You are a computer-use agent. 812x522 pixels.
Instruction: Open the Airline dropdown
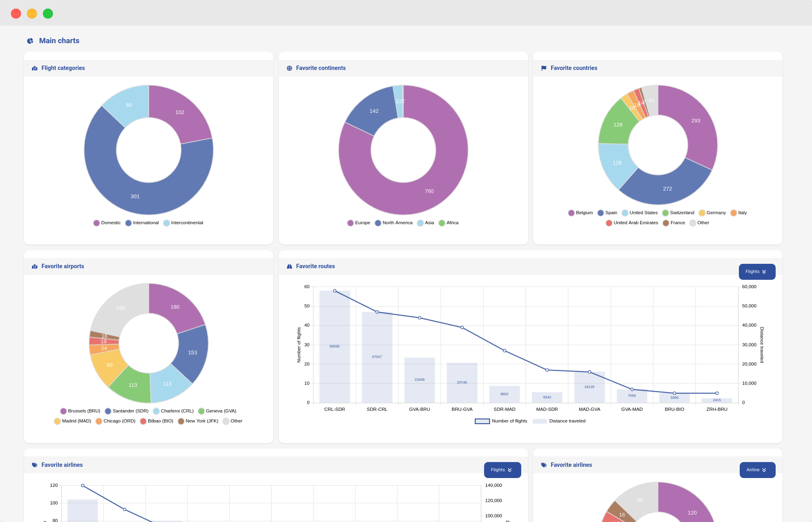757,470
